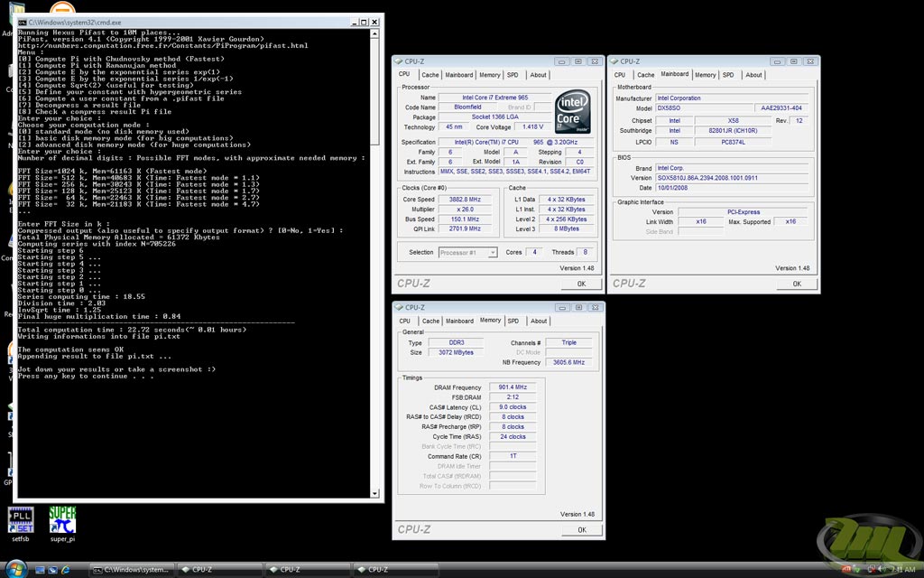Open the Windows Start orb
This screenshot has width=924, height=578.
[x=15, y=569]
